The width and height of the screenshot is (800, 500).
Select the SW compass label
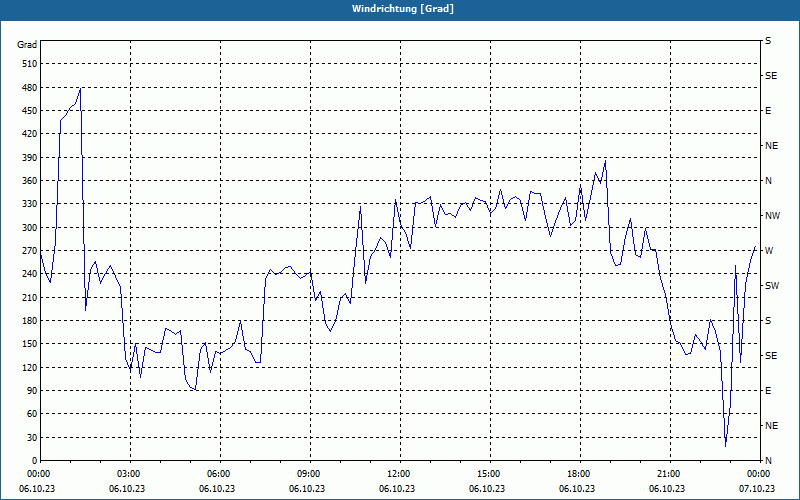772,286
